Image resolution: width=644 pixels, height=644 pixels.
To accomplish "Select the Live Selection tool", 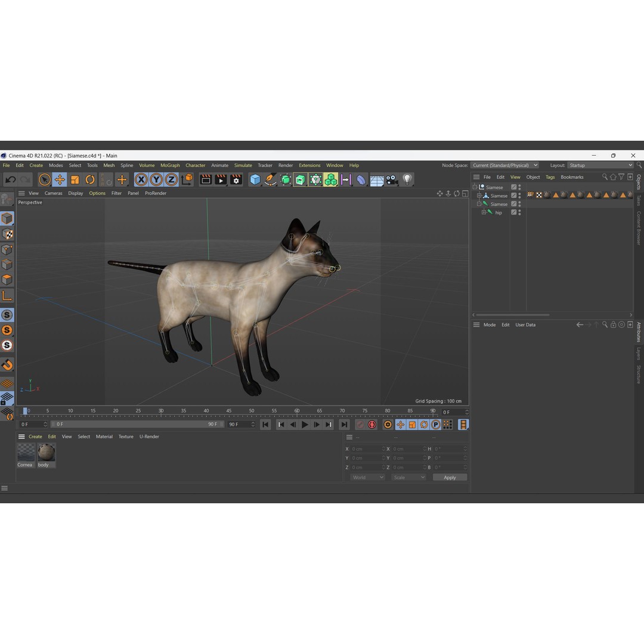I will click(44, 179).
